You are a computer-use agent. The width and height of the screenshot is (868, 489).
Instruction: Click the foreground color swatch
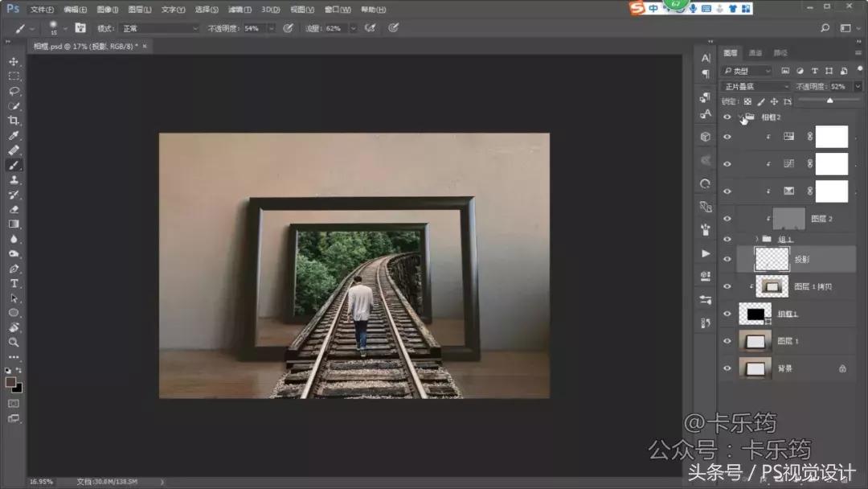pos(11,382)
